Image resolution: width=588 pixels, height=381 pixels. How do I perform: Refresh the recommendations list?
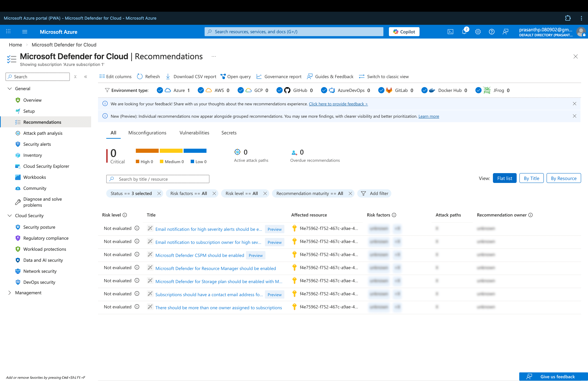[x=148, y=76]
